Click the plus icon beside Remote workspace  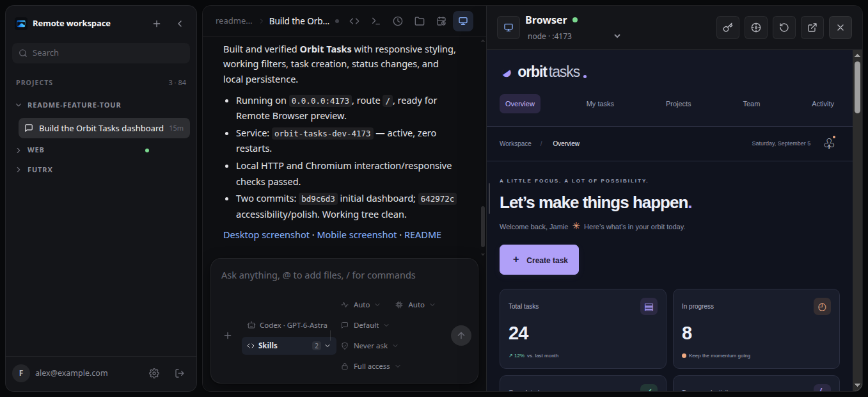pyautogui.click(x=157, y=24)
